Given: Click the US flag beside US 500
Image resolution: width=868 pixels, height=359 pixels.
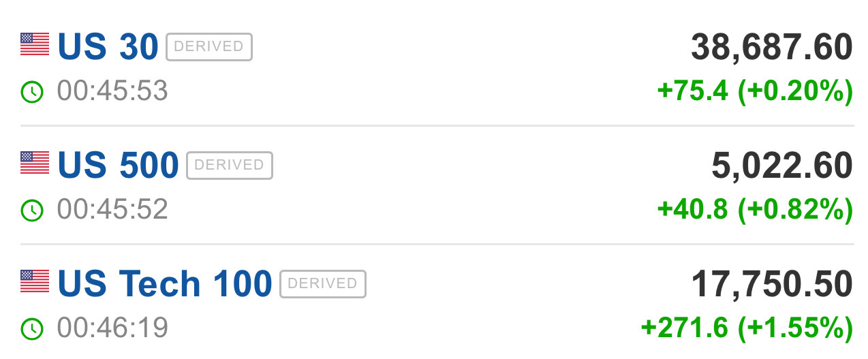Looking at the screenshot, I should click(35, 163).
